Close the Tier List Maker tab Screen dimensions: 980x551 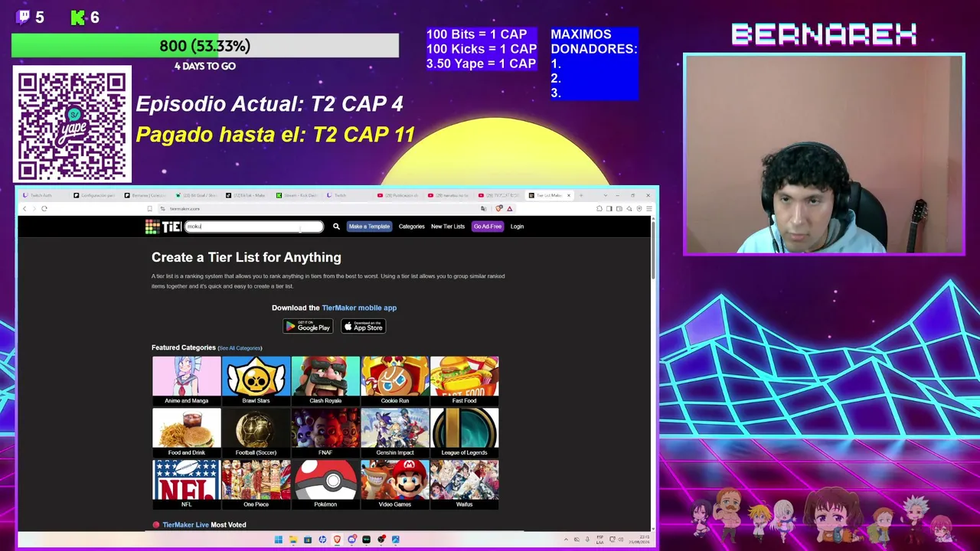tap(569, 195)
